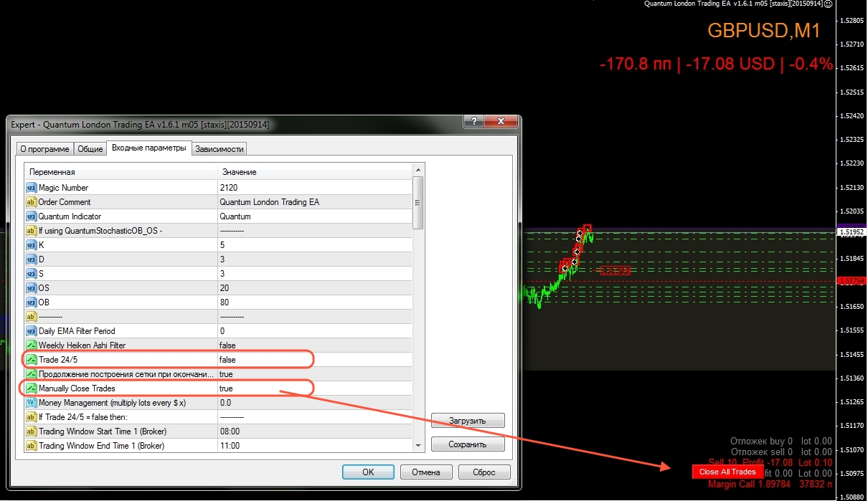Click the Отмена button

click(426, 472)
